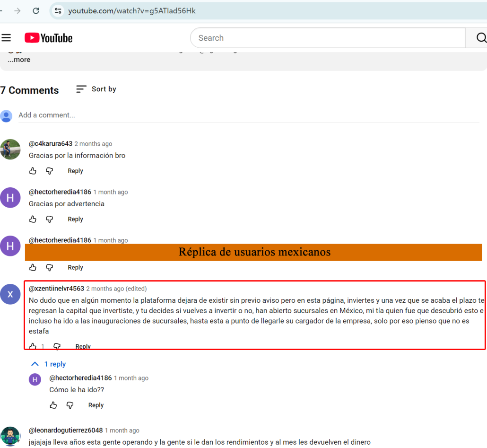Open @leonardogutierrez6048 profile avatar
This screenshot has height=448, width=487.
coord(10,436)
